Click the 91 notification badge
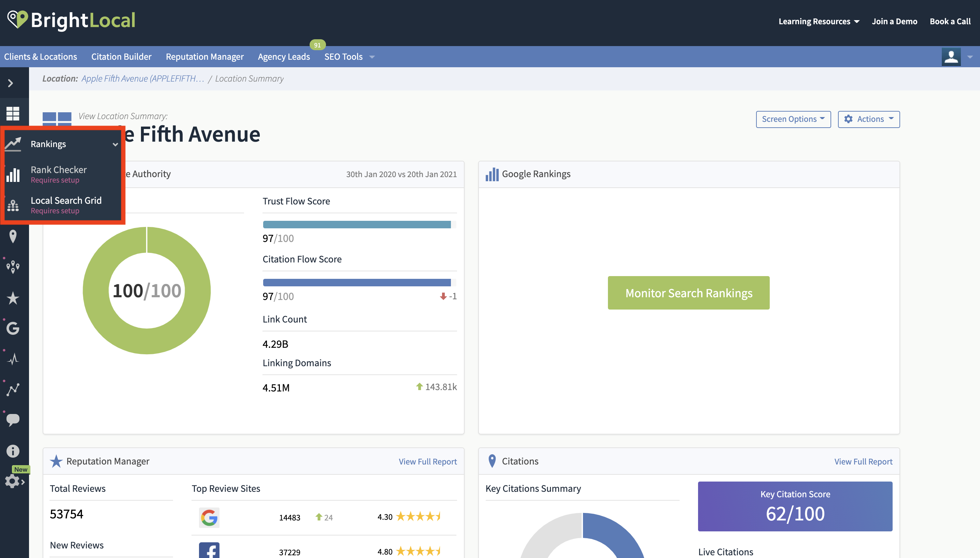The width and height of the screenshot is (980, 558). point(317,45)
